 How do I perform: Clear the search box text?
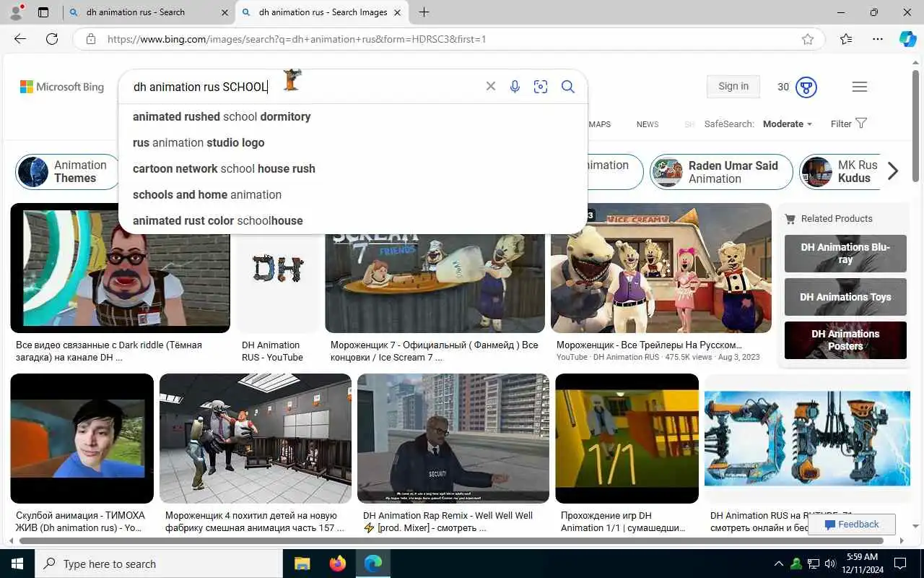click(491, 87)
